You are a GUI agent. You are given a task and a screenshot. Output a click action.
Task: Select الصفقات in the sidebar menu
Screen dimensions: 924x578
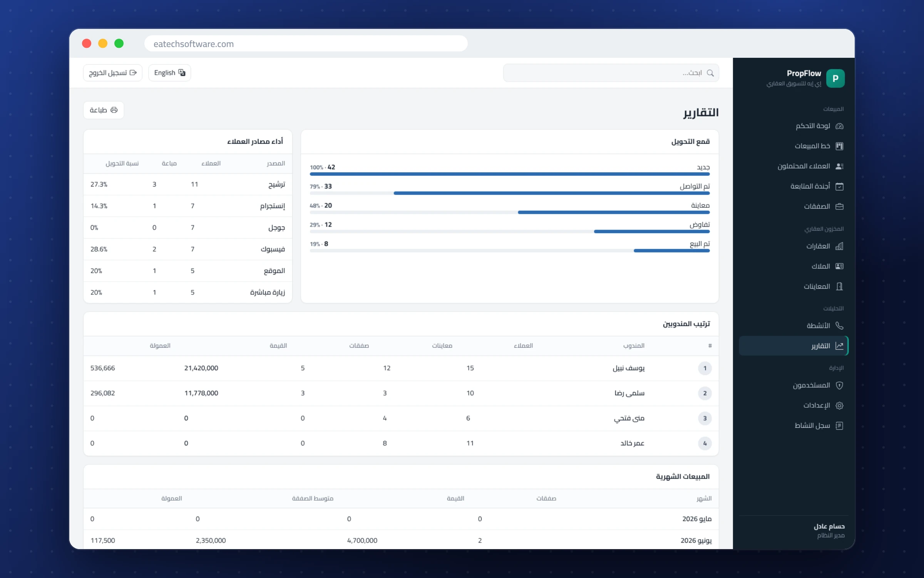coord(793,207)
